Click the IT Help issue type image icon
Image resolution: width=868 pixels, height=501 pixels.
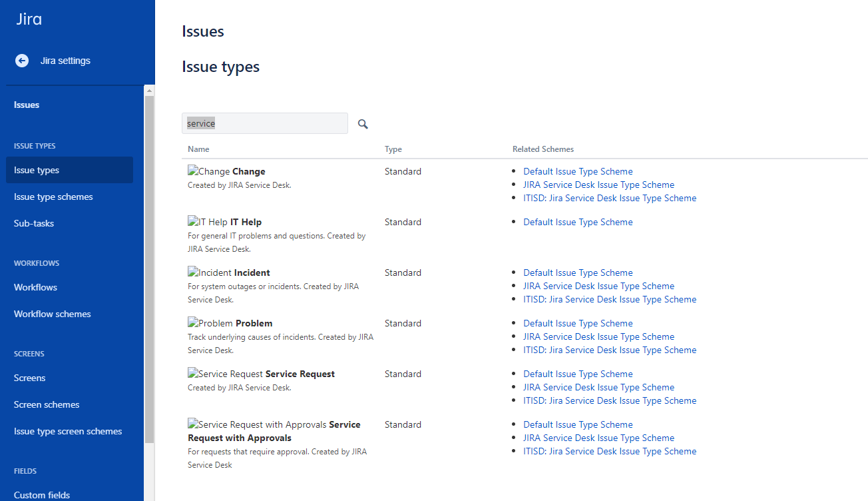pyautogui.click(x=208, y=222)
